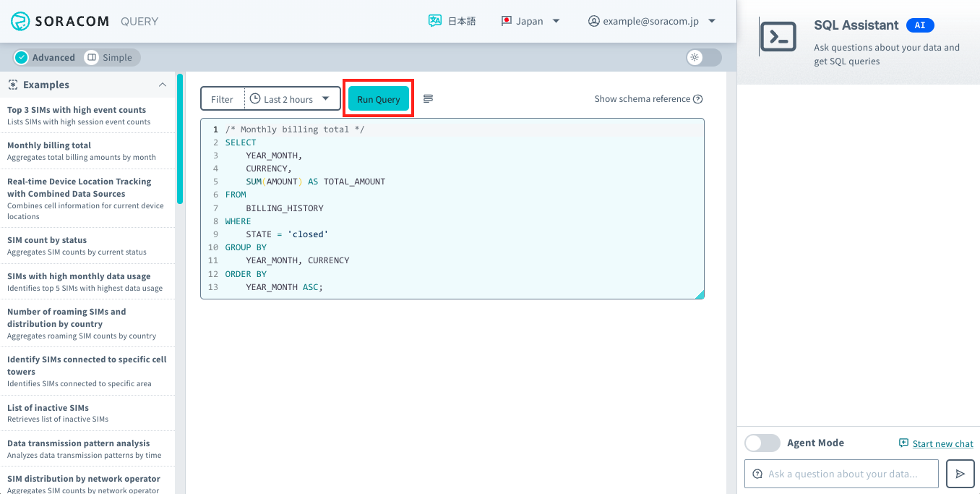Viewport: 980px width, 494px height.
Task: Switch to the Simple editor tab
Action: point(109,57)
